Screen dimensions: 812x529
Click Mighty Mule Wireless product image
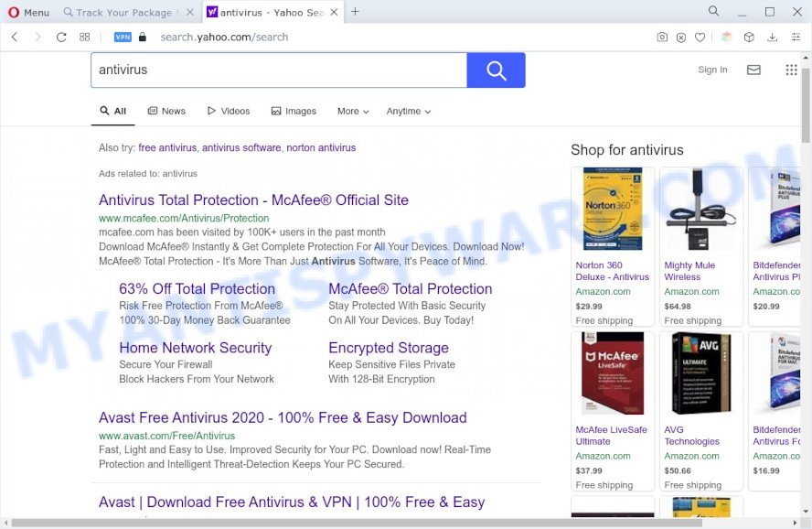pos(700,209)
